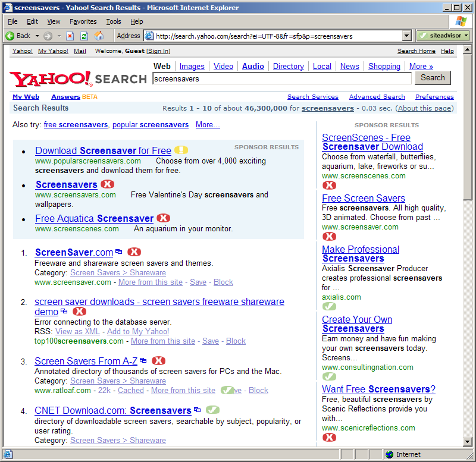Click the address bar URL field
Screen dimensions: 476x462
tap(278, 36)
